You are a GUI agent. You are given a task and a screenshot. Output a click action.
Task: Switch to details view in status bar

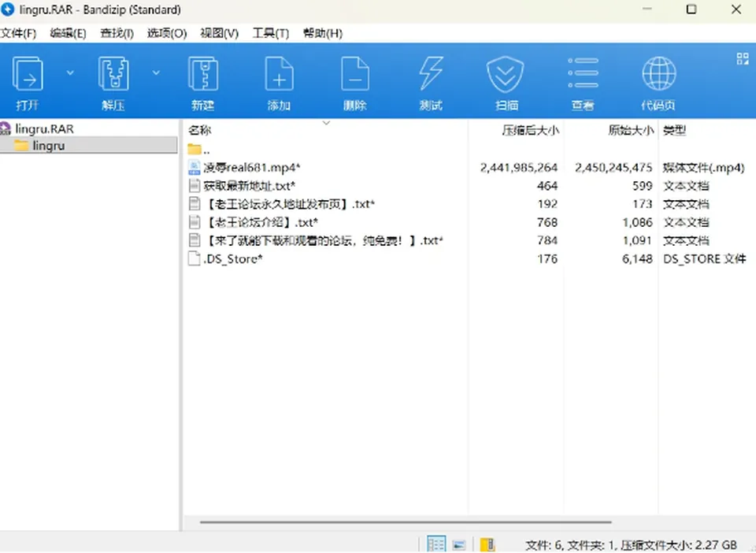coord(435,544)
